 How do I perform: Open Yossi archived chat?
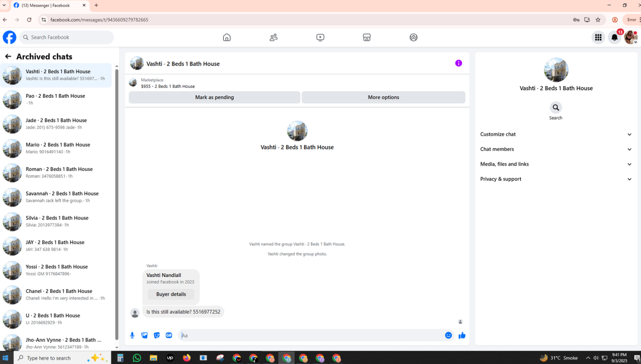pos(56,270)
